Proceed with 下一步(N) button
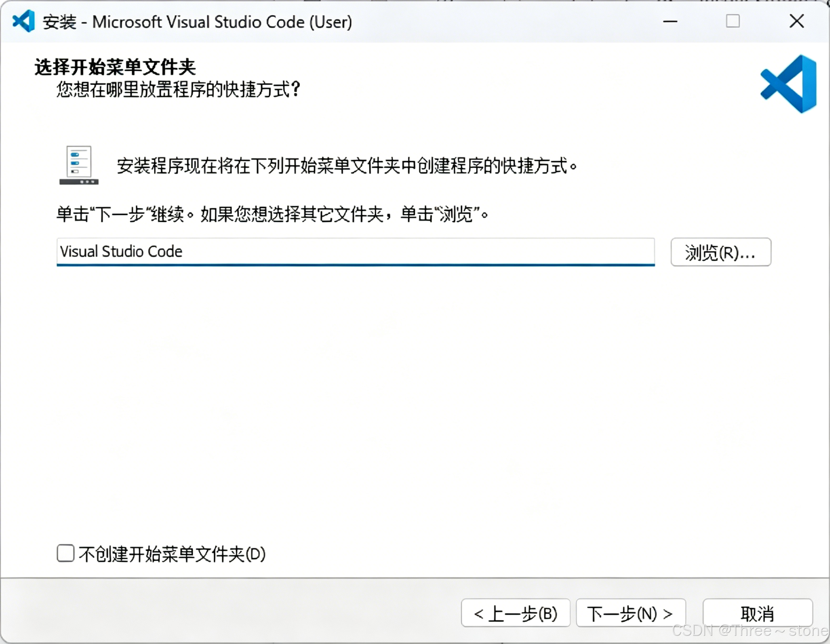 pos(630,613)
